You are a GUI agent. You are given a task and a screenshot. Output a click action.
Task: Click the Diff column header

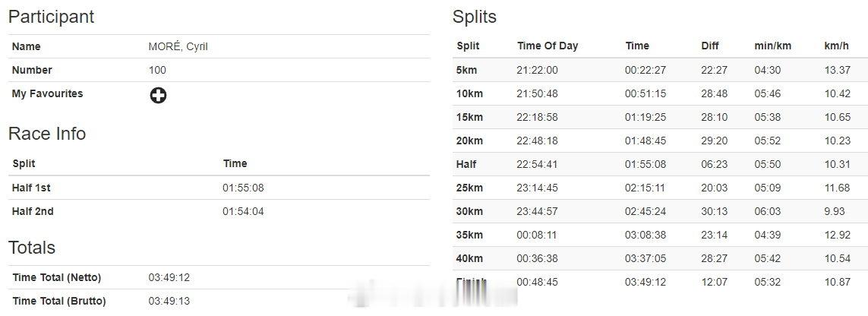pos(710,46)
